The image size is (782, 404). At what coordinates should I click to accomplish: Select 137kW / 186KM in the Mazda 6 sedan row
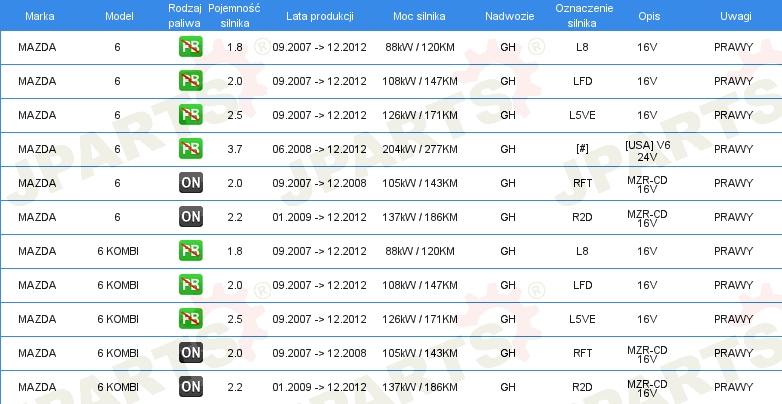pyautogui.click(x=420, y=216)
